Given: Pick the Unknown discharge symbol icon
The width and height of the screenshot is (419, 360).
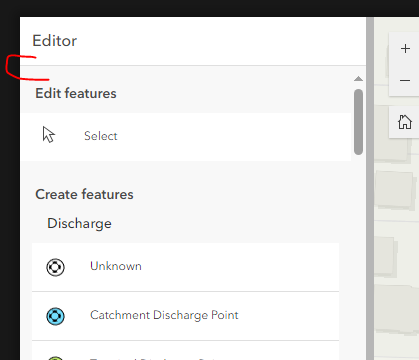Looking at the screenshot, I should 55,267.
